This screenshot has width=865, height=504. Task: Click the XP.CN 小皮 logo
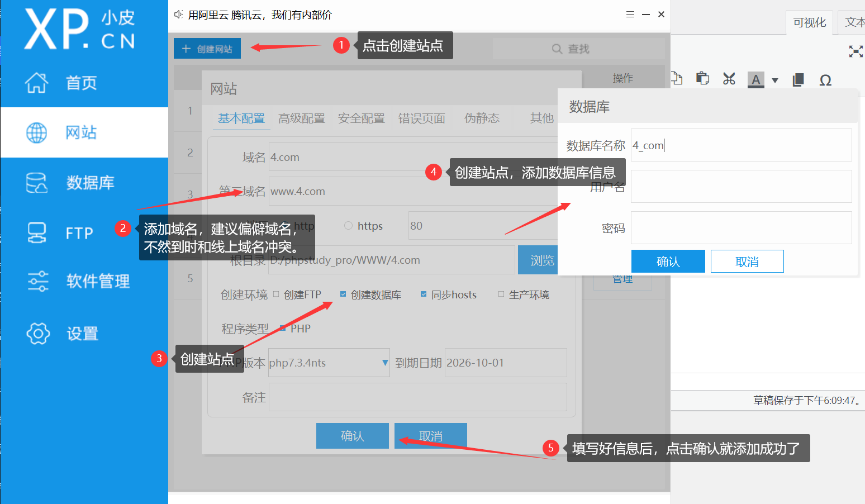(x=79, y=29)
